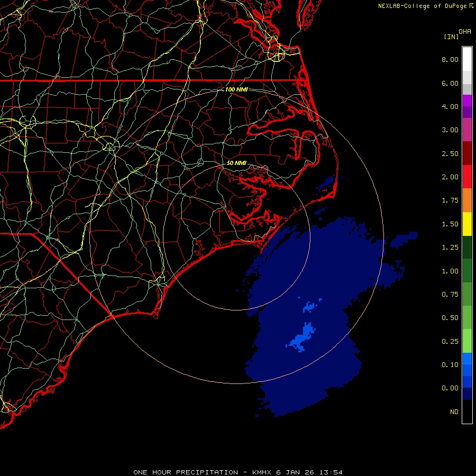This screenshot has height=476, width=476.
Task: Click the 1.75 legend value
Action: 450,200
